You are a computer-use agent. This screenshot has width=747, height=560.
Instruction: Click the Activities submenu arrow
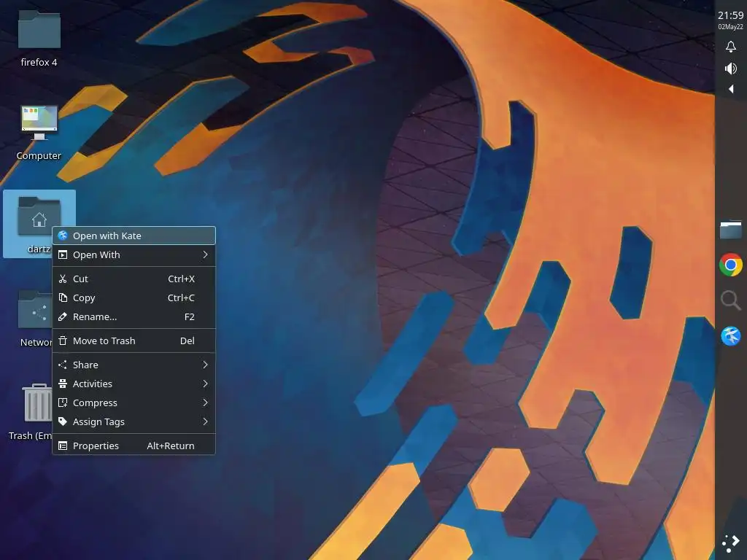point(205,384)
